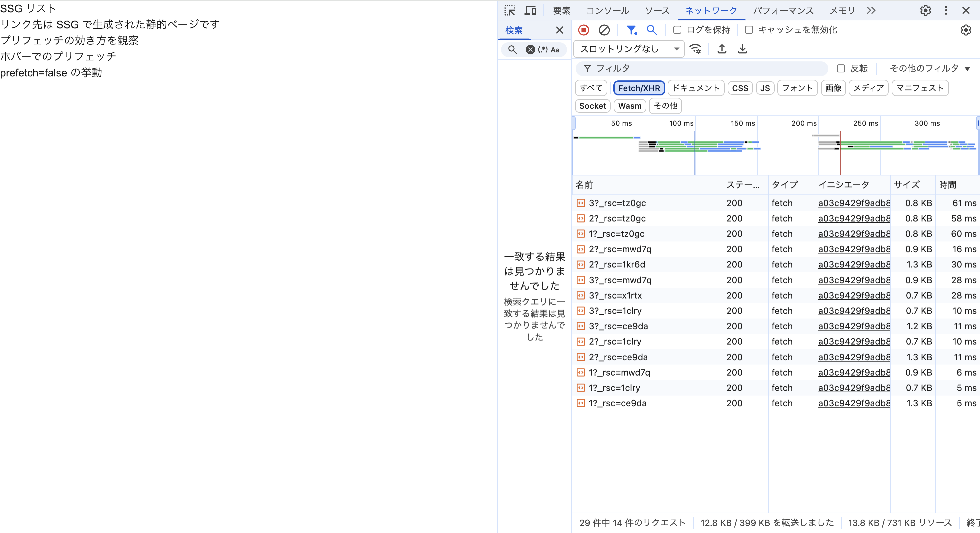Clear the network log

[x=604, y=30]
